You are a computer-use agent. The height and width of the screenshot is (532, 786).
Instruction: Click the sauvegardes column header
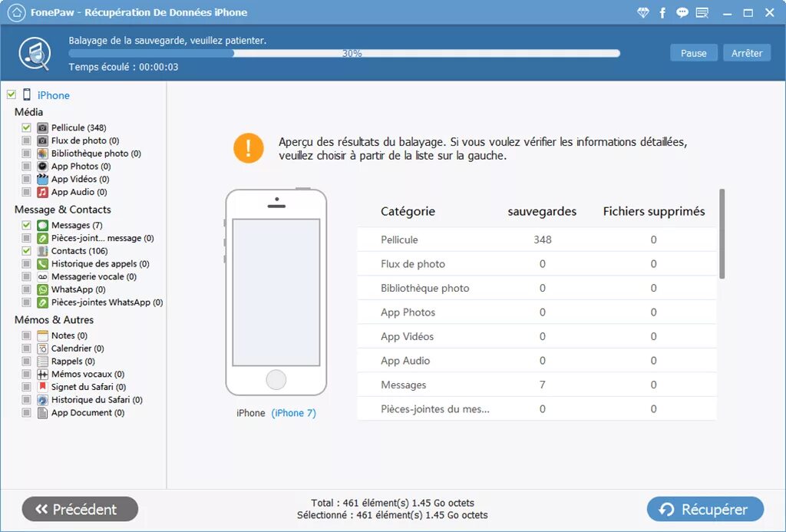click(x=542, y=212)
